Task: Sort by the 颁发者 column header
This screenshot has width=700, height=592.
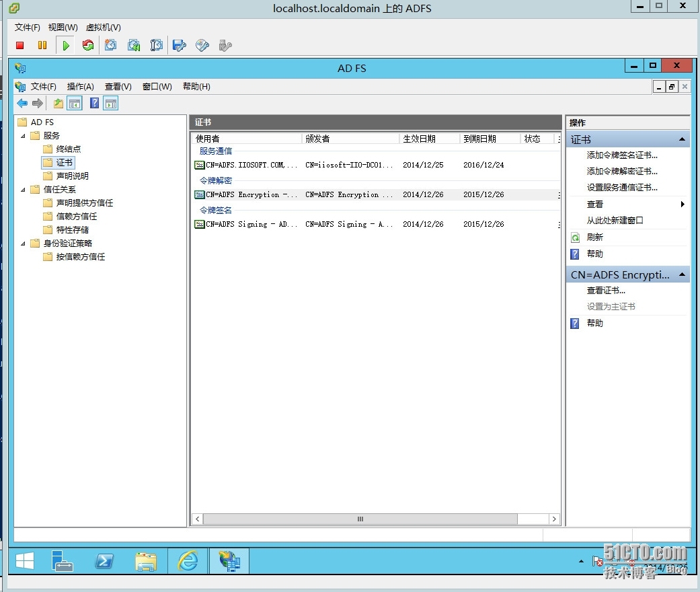Action: point(350,139)
